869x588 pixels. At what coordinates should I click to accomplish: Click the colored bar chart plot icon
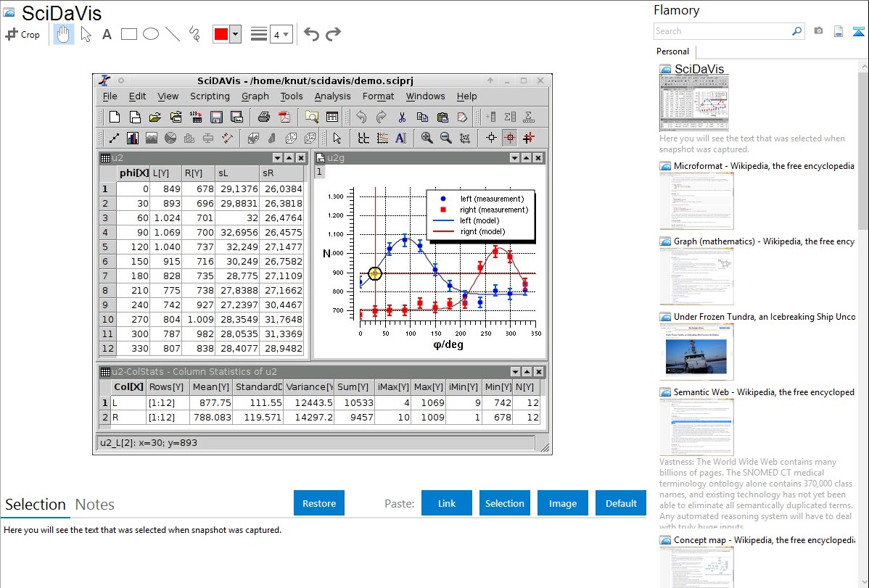pos(133,138)
